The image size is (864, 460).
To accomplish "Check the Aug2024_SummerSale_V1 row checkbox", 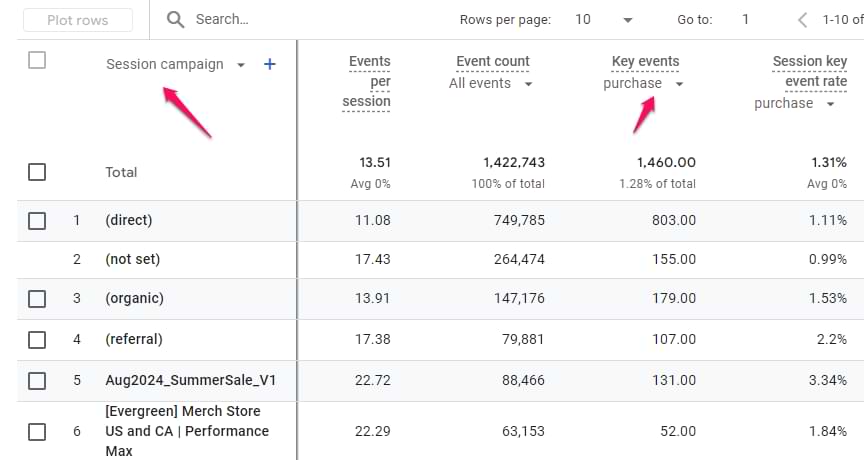I will tap(37, 380).
